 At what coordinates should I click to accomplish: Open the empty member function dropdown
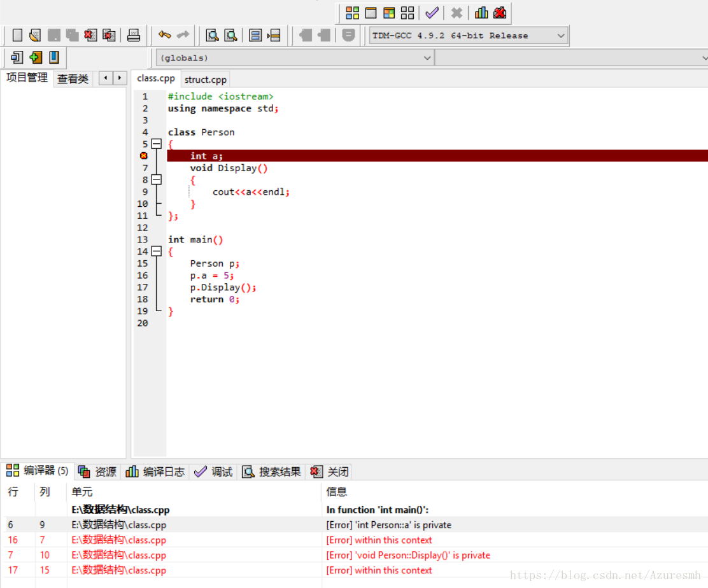572,58
